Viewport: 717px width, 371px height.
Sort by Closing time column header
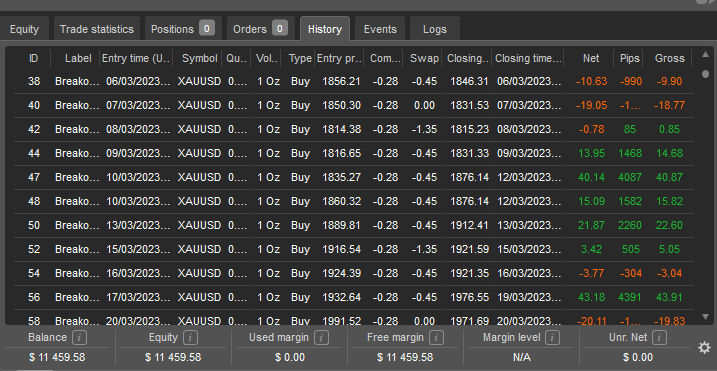click(528, 58)
